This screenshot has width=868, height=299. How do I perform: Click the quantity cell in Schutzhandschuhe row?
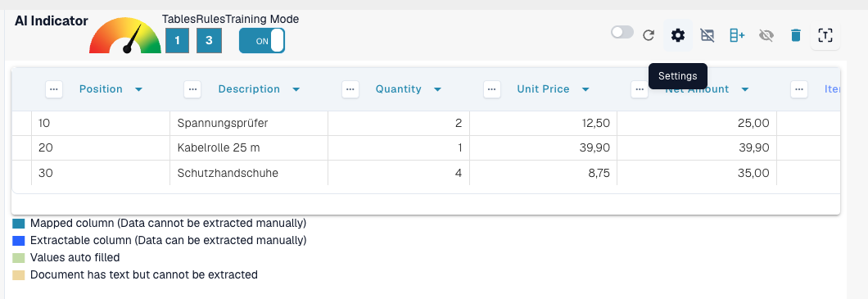[399, 173]
